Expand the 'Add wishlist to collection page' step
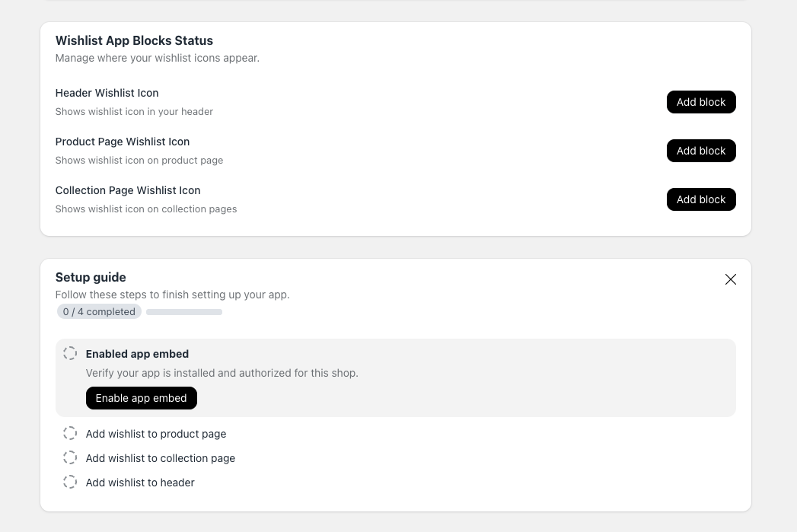This screenshot has width=797, height=532. [x=161, y=458]
